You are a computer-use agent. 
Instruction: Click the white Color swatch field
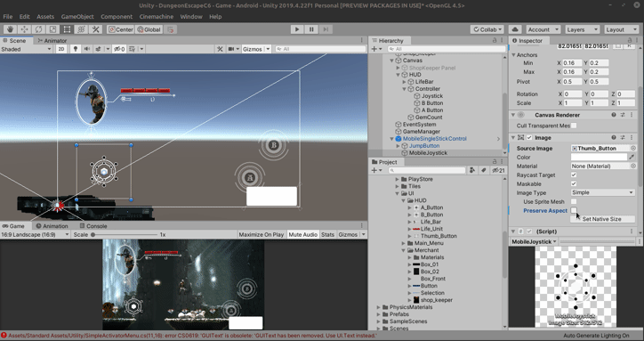[599, 157]
